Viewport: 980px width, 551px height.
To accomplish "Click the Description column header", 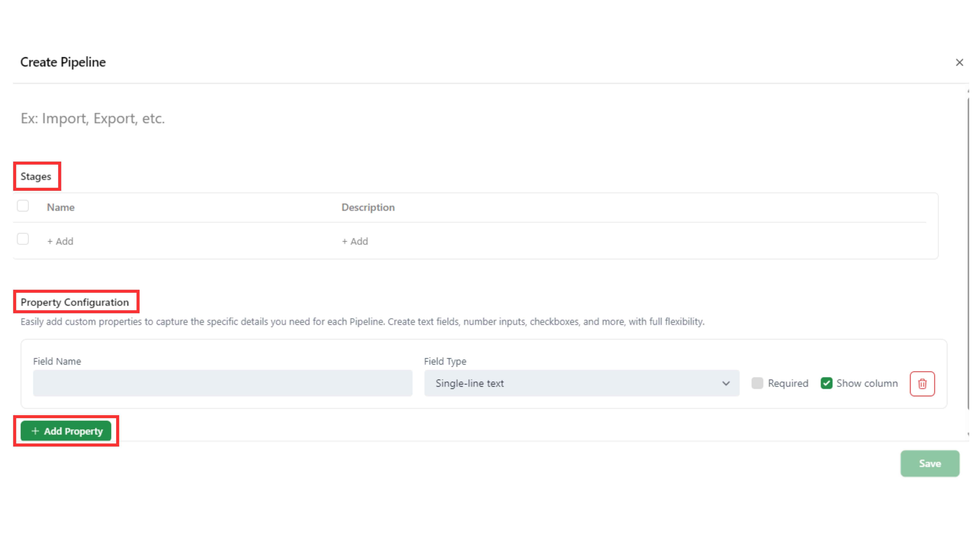I will (x=368, y=207).
